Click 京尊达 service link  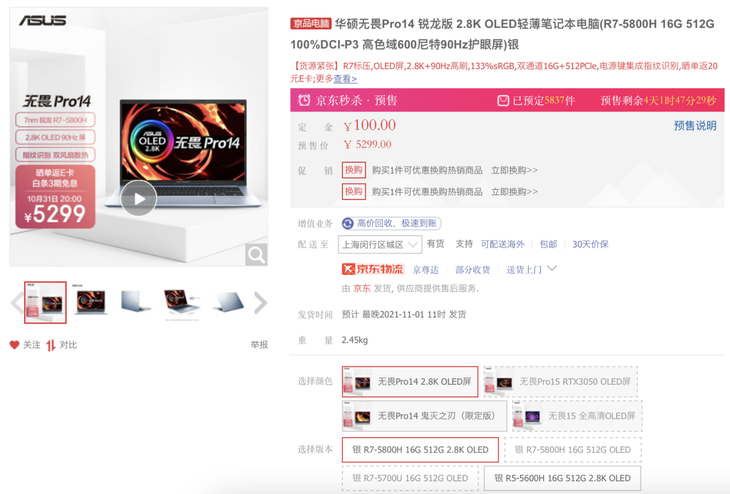[x=426, y=270]
